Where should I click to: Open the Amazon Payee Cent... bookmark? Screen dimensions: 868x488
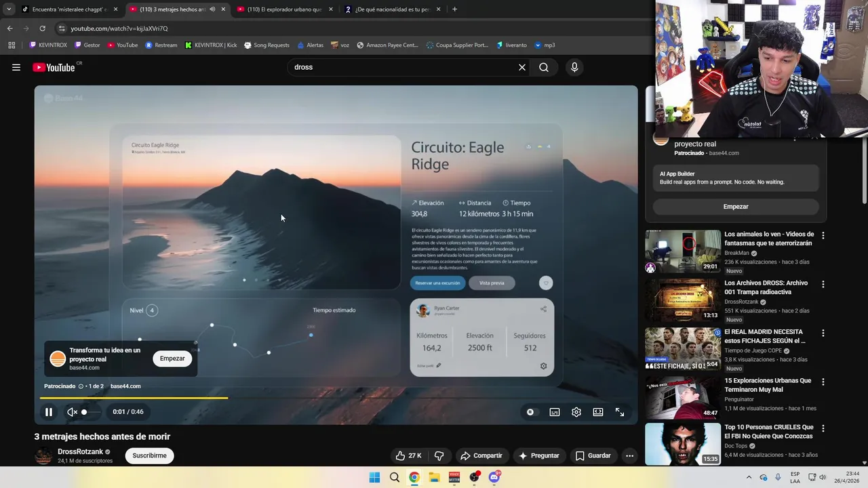(x=387, y=45)
